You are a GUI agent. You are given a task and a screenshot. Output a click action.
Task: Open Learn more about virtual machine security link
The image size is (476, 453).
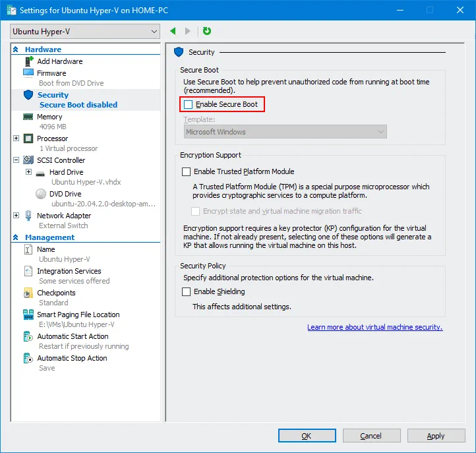coord(374,327)
